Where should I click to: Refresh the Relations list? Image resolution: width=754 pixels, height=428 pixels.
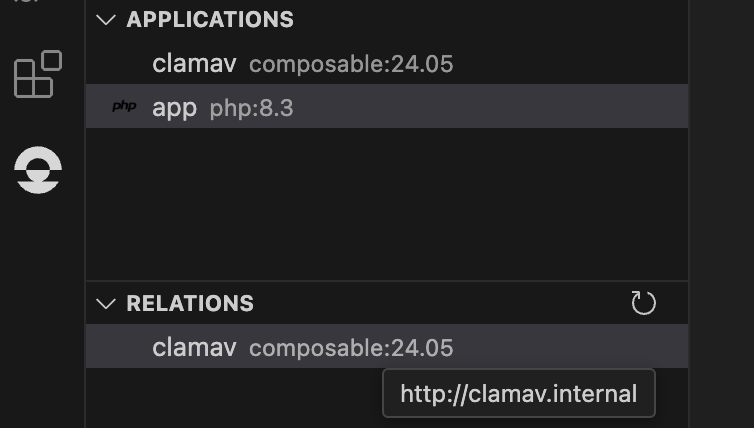click(x=643, y=303)
